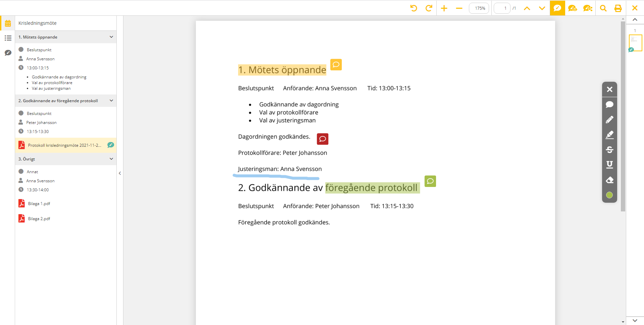Screen dimensions: 644x325
Task: Open the share annotations icon
Action: click(588, 8)
